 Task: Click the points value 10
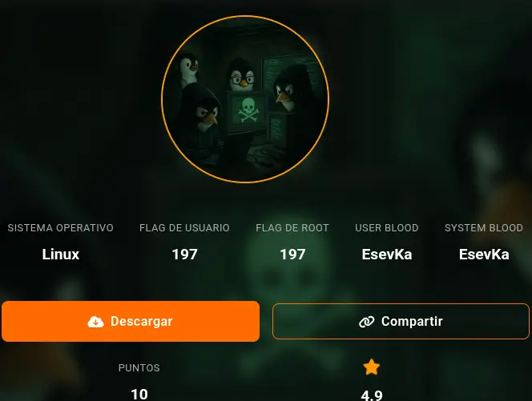pyautogui.click(x=139, y=395)
